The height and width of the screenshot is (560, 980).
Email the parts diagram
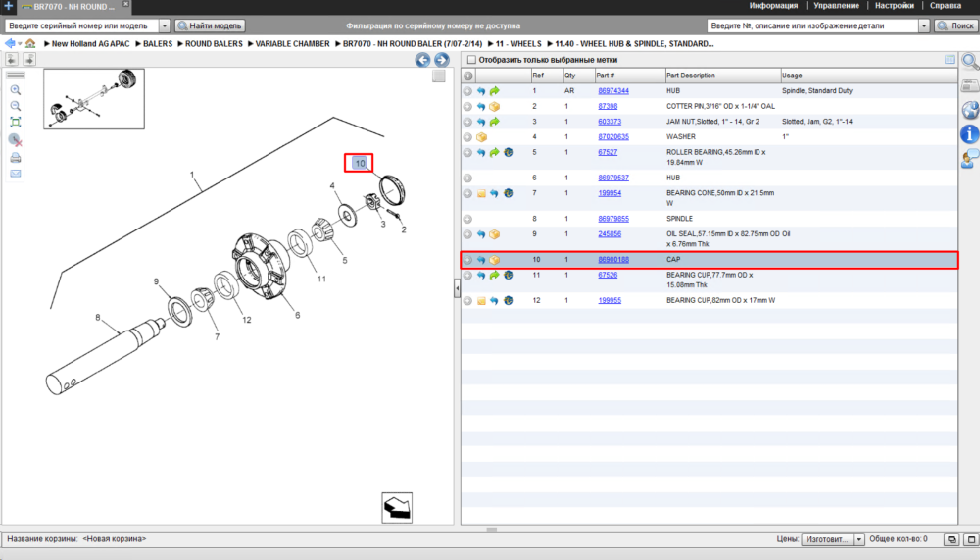tap(16, 174)
